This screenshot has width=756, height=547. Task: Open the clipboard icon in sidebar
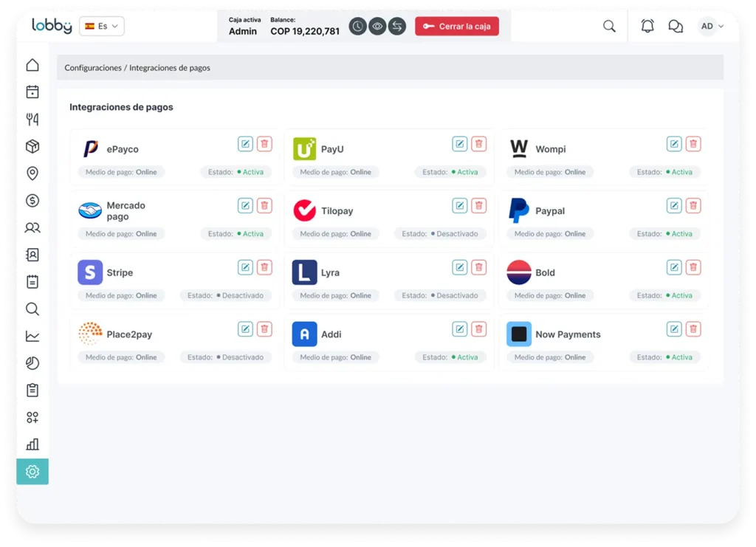32,390
